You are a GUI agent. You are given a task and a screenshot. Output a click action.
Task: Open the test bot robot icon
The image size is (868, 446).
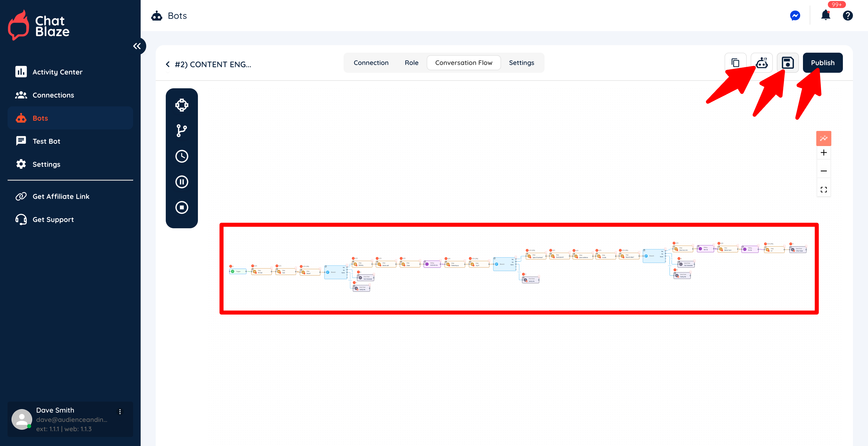pos(762,63)
